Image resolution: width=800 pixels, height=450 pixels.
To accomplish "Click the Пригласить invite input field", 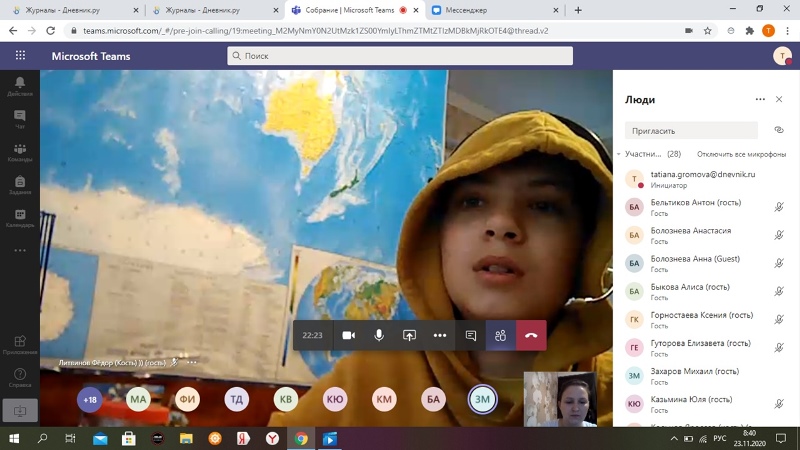I will 692,130.
